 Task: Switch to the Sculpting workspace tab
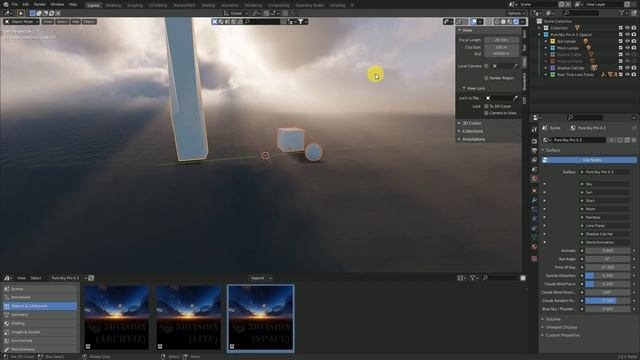[135, 5]
